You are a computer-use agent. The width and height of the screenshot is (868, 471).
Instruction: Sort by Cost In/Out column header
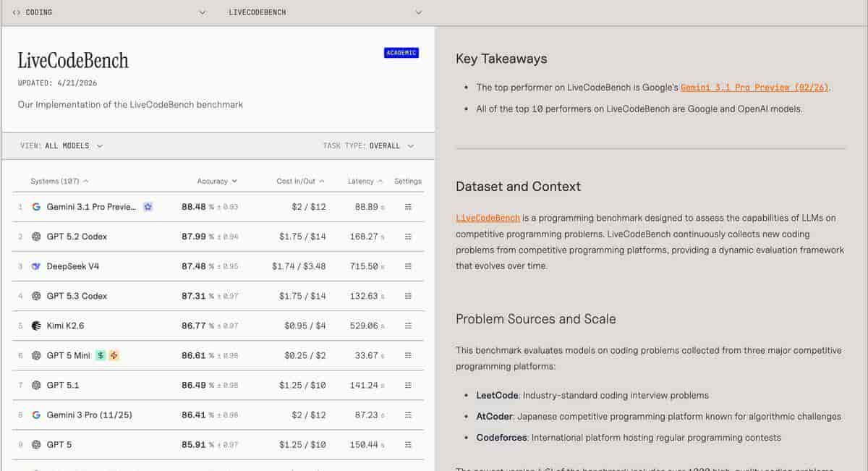(x=301, y=181)
